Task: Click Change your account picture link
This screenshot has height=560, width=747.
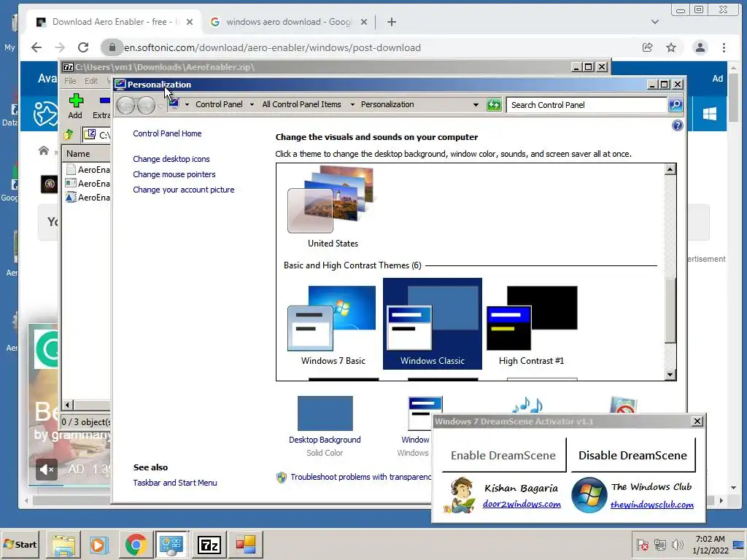Action: point(183,190)
